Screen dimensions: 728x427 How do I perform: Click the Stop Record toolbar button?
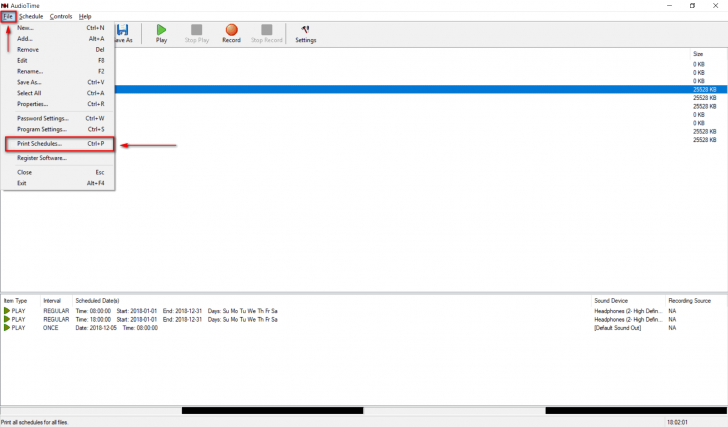(266, 34)
